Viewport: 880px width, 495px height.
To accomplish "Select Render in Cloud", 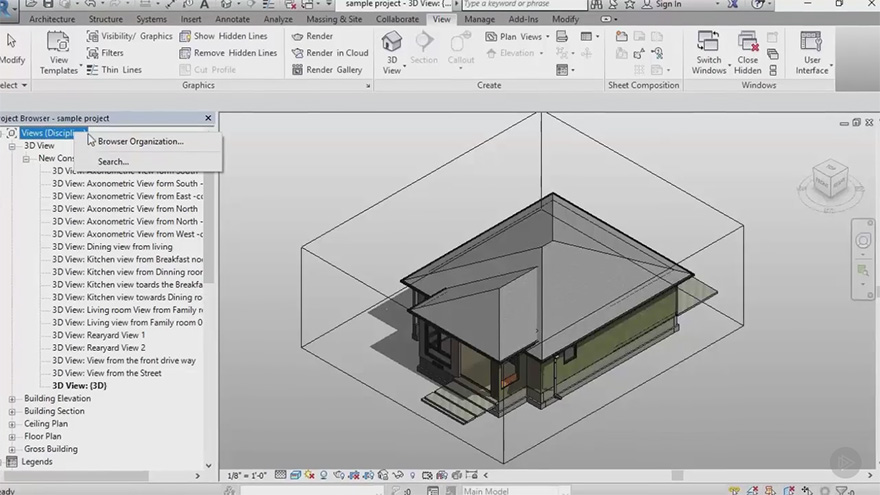I will [x=330, y=53].
